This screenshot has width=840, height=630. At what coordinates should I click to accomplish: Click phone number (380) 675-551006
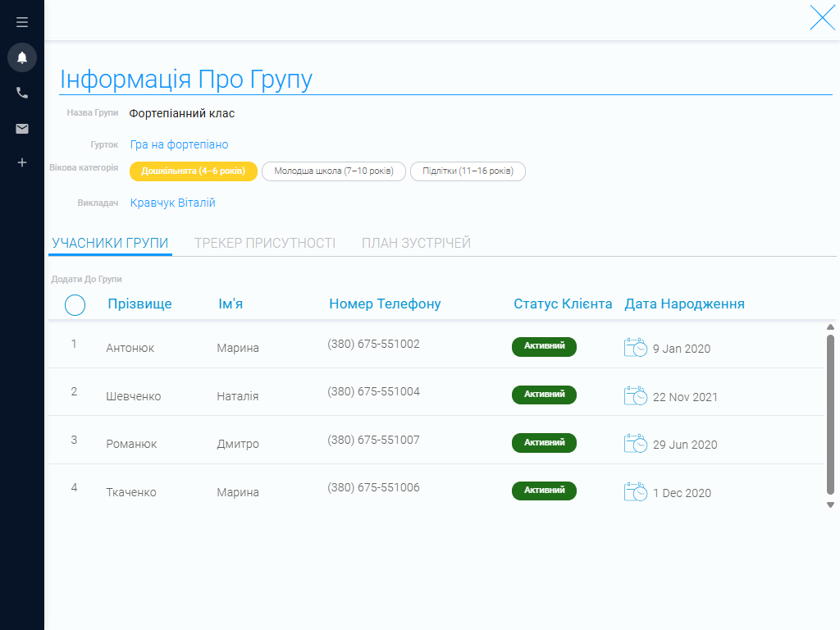click(x=373, y=487)
